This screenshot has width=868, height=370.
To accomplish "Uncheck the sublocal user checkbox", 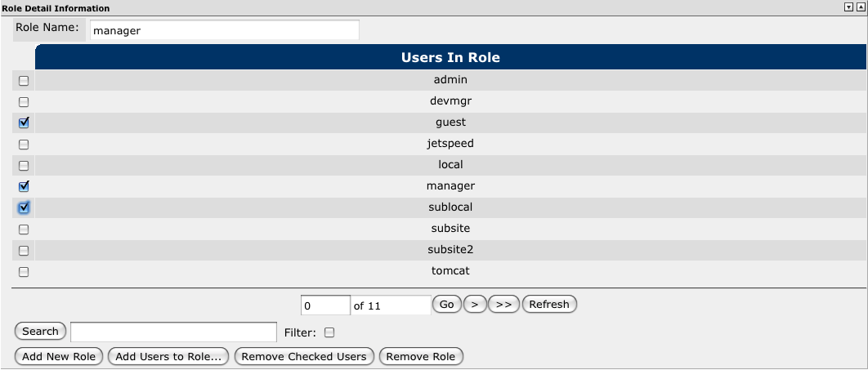I will (x=24, y=208).
